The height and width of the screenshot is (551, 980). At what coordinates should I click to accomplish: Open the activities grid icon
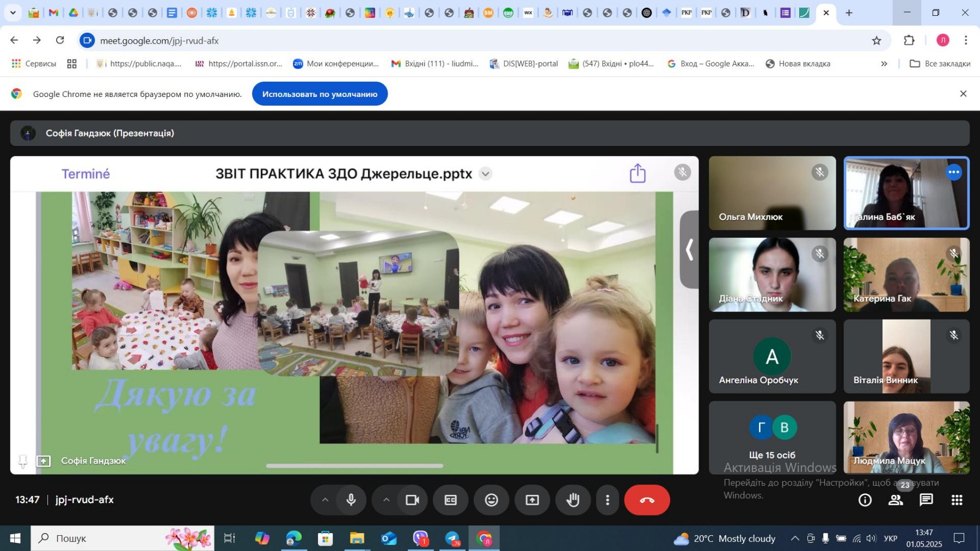pyautogui.click(x=957, y=500)
